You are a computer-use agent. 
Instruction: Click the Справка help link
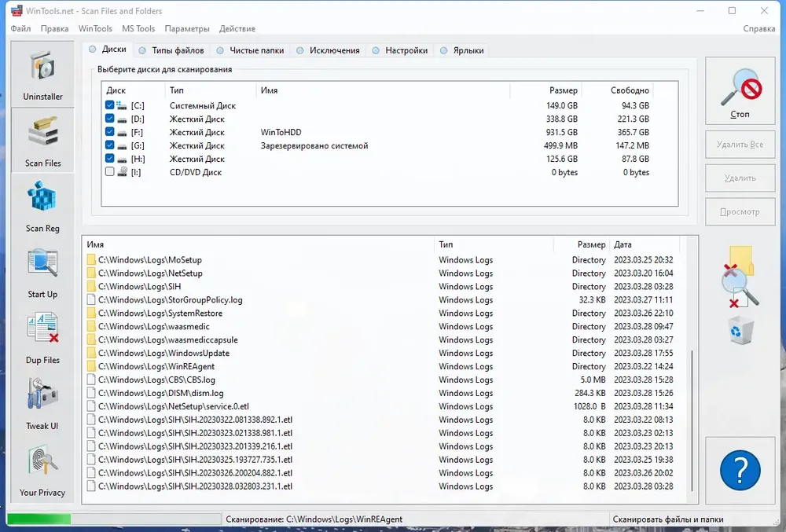tap(758, 29)
